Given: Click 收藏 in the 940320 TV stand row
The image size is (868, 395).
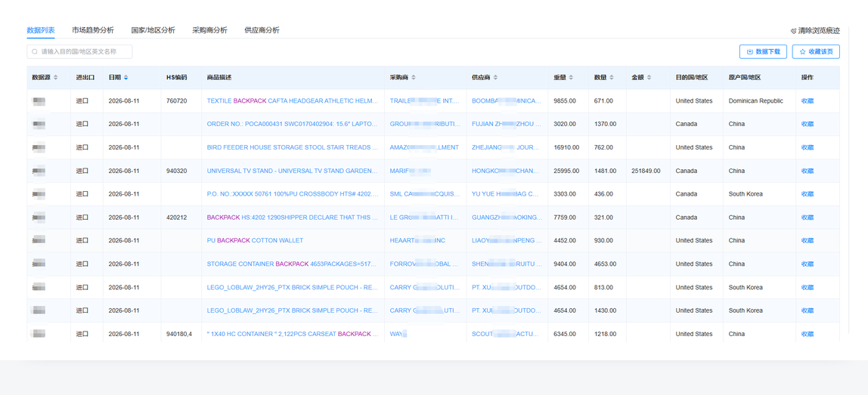Looking at the screenshot, I should pyautogui.click(x=807, y=171).
